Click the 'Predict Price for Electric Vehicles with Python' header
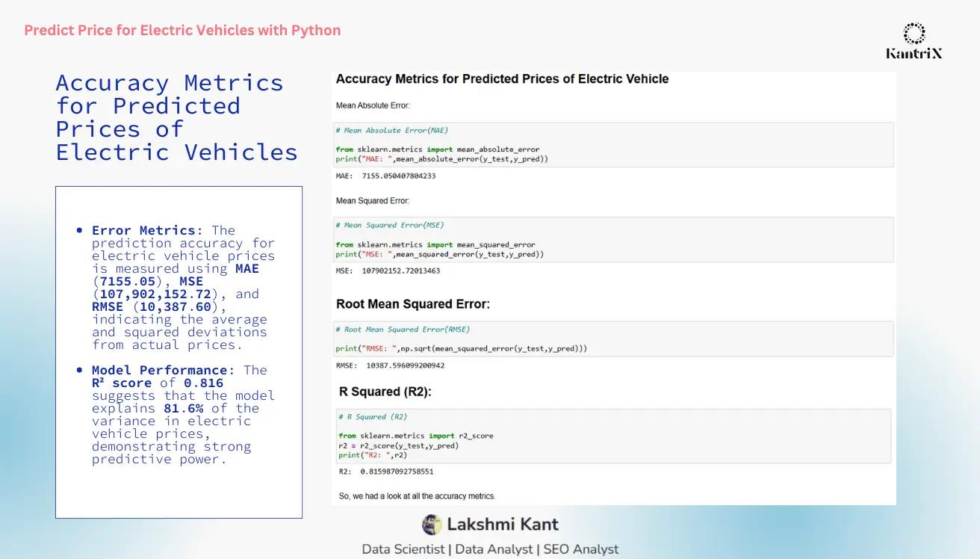This screenshot has height=559, width=980. pos(182,31)
